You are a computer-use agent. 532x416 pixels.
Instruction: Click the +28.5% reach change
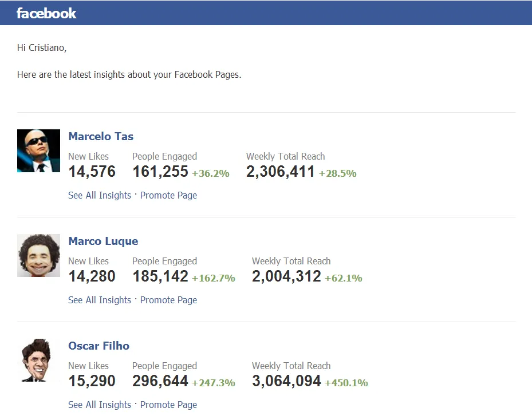click(338, 173)
